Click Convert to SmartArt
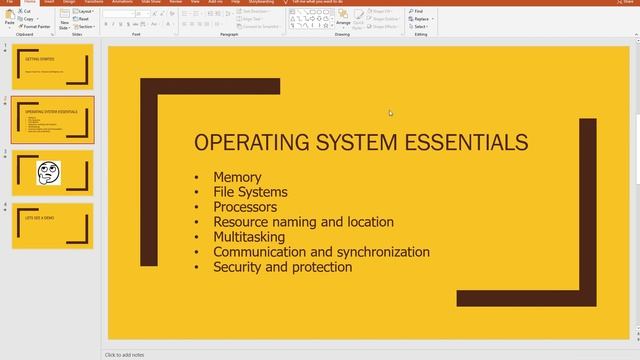The image size is (640, 360). point(259,27)
